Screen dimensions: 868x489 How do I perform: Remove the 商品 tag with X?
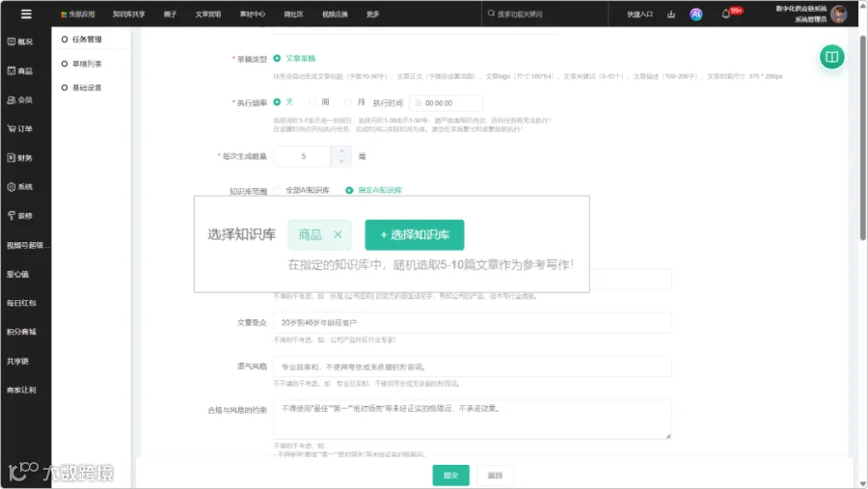point(338,234)
